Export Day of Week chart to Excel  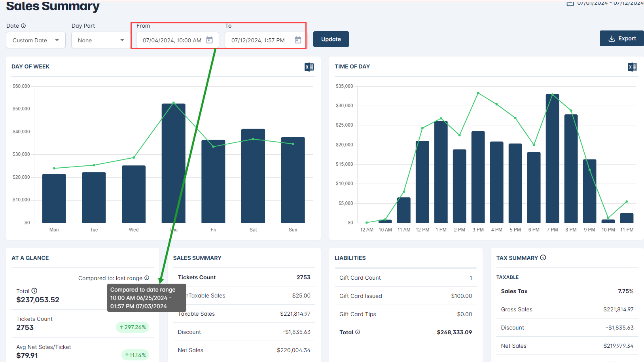tap(309, 67)
